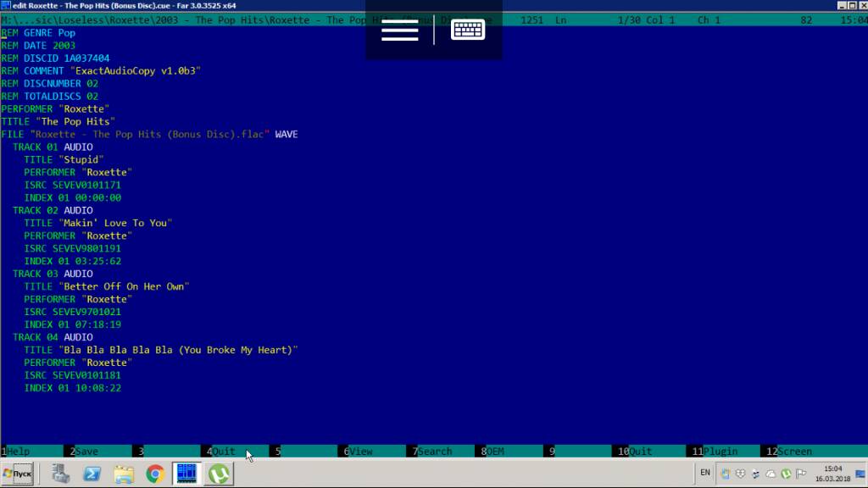
Task: Click the "INDEX 01 10:08:22" line
Action: 73,390
